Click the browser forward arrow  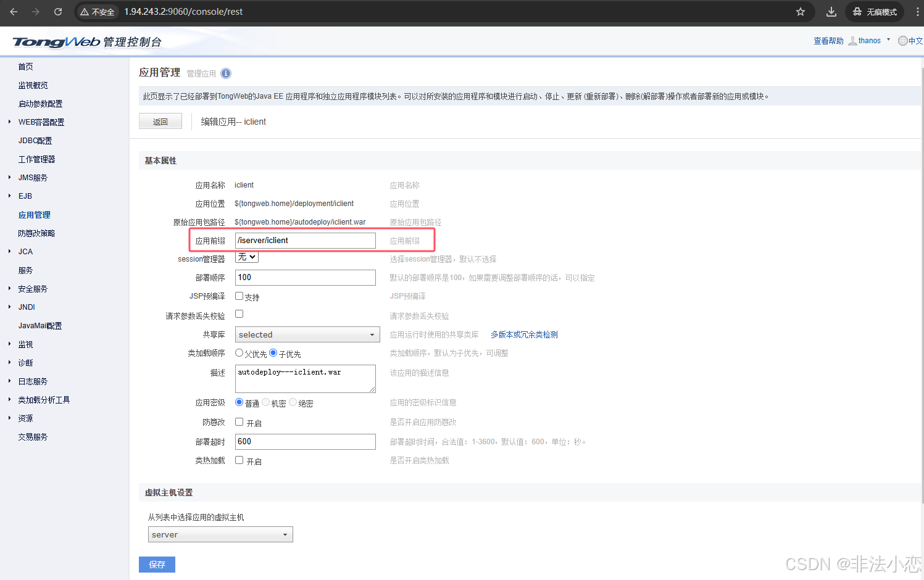pyautogui.click(x=36, y=12)
